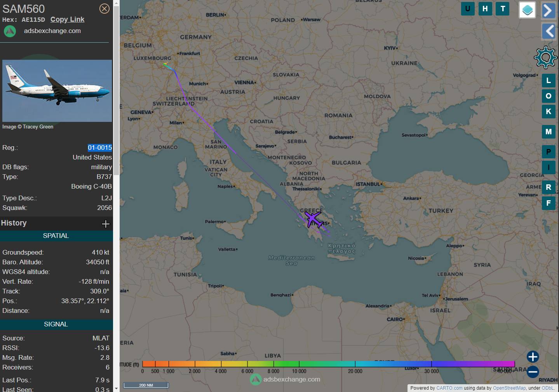Viewport: 559px width, 392px height.
Task: Click the Baro. Altitude value 34050 ft
Action: (98, 262)
